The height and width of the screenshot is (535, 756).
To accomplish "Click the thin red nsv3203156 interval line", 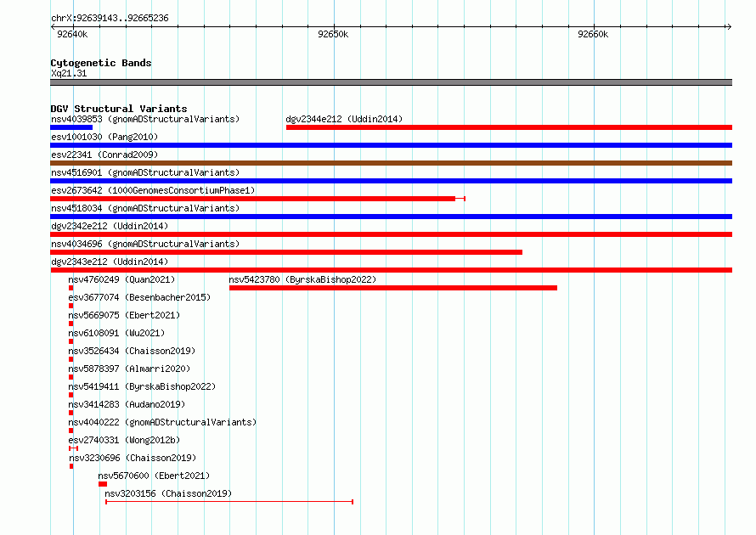I will pos(229,502).
